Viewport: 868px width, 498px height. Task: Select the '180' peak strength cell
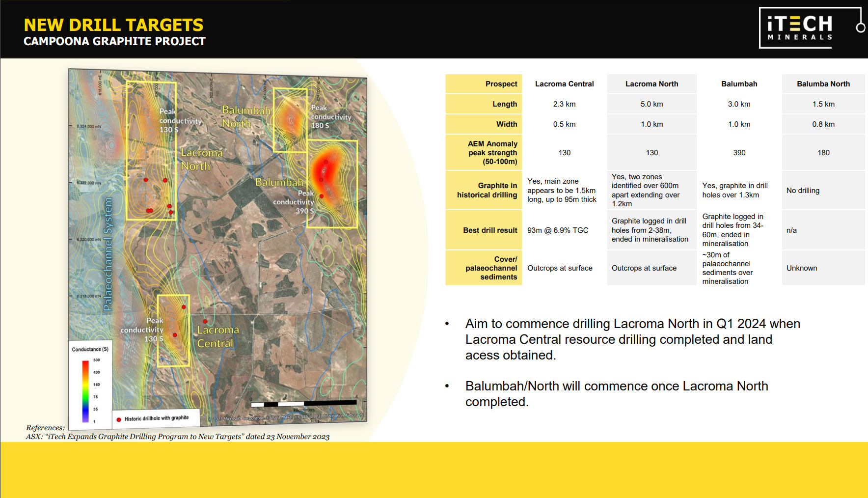(x=823, y=153)
